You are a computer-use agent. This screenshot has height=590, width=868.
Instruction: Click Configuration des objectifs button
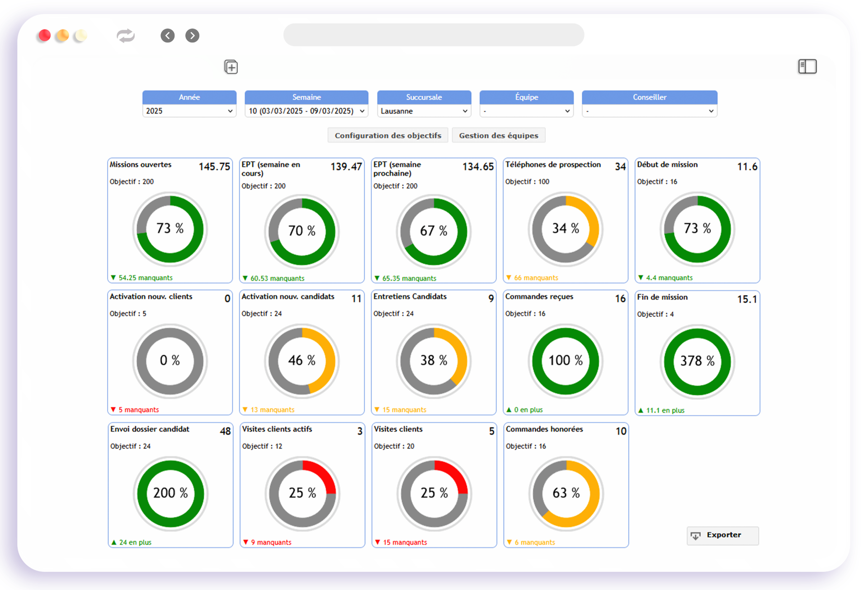(388, 135)
